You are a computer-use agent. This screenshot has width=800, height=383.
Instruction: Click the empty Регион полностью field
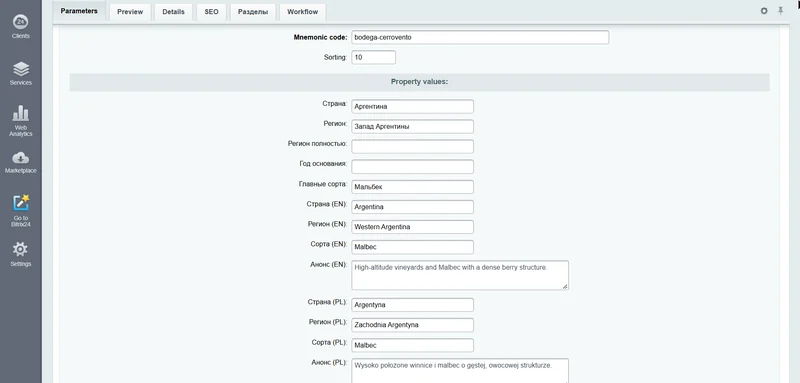point(412,146)
